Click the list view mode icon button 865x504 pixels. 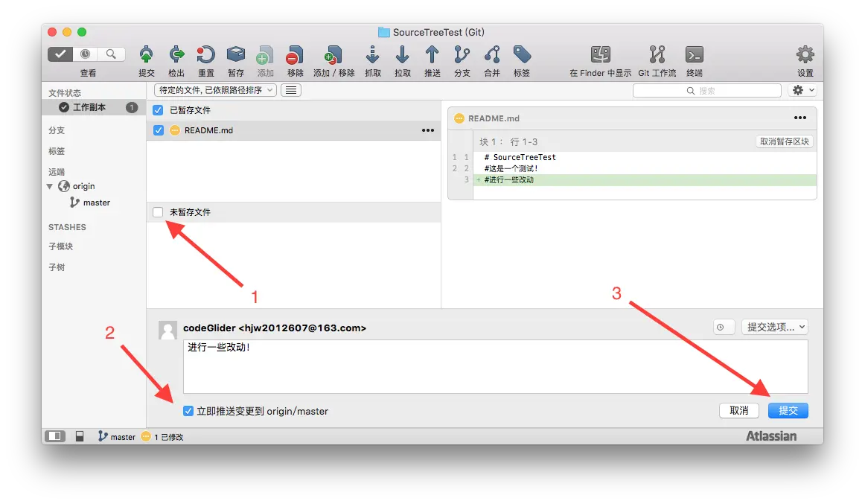coord(291,90)
